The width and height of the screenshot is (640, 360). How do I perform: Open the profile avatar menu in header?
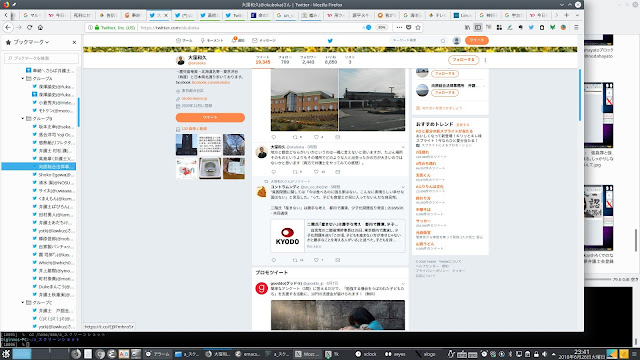pyautogui.click(x=456, y=40)
